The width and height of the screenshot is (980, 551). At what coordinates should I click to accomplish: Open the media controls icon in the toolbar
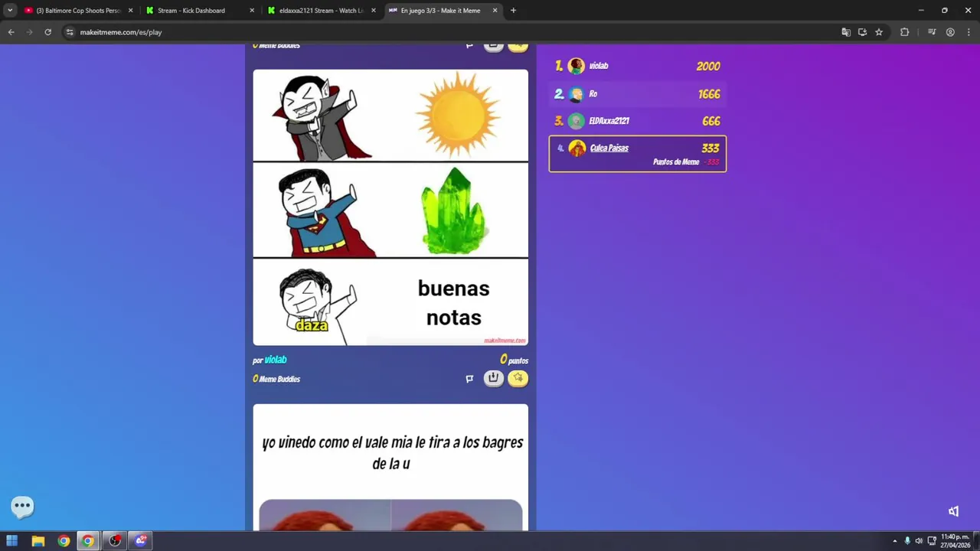tap(932, 32)
